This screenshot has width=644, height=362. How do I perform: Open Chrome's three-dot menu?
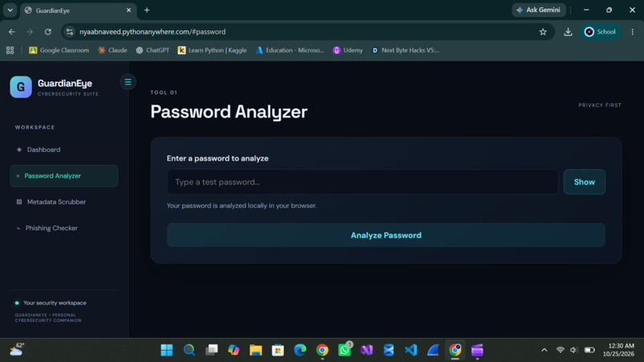tap(633, 32)
